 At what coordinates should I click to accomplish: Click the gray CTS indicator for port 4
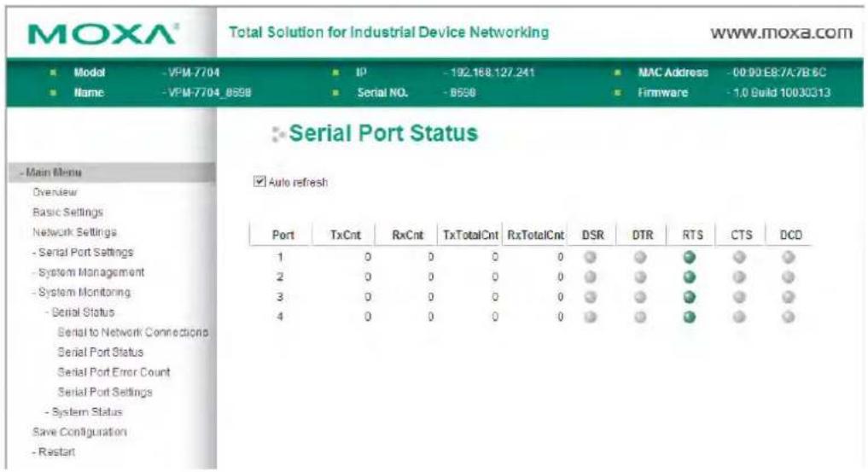click(739, 317)
